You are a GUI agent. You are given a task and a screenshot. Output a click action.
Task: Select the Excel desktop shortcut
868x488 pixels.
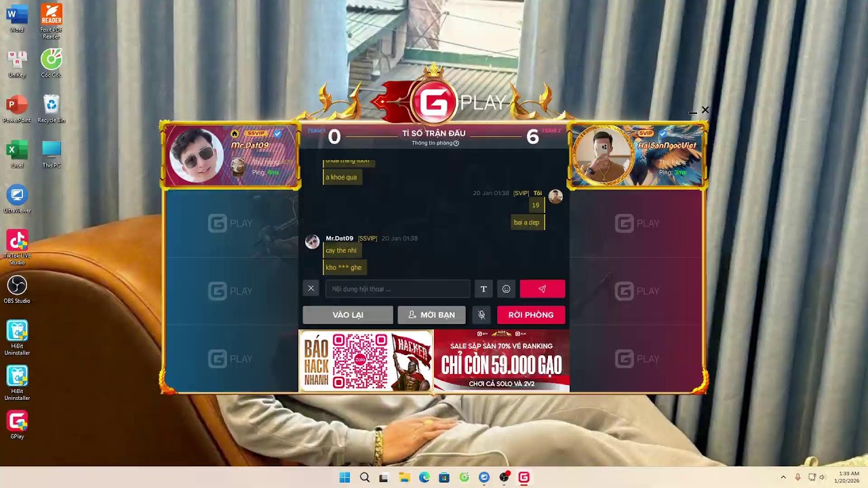tap(17, 154)
